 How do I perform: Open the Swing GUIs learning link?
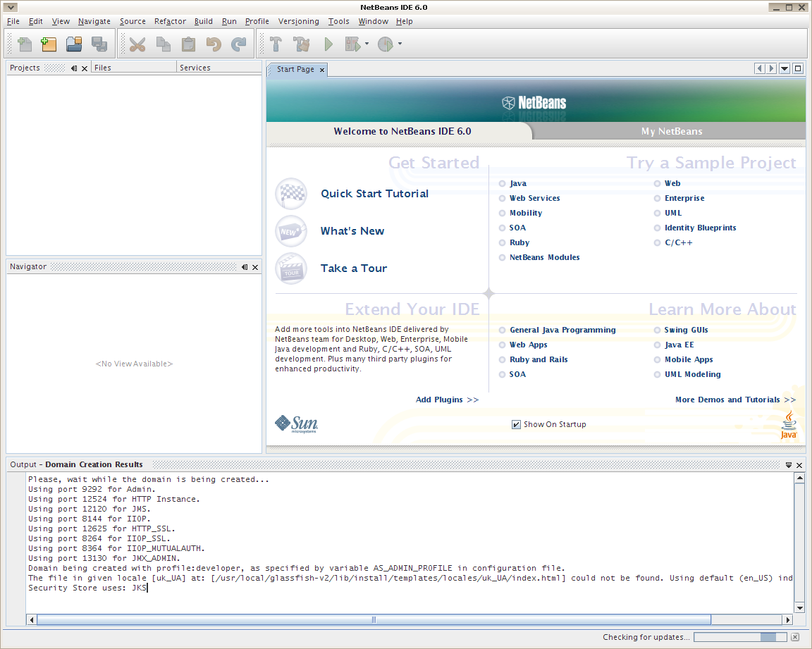click(686, 330)
